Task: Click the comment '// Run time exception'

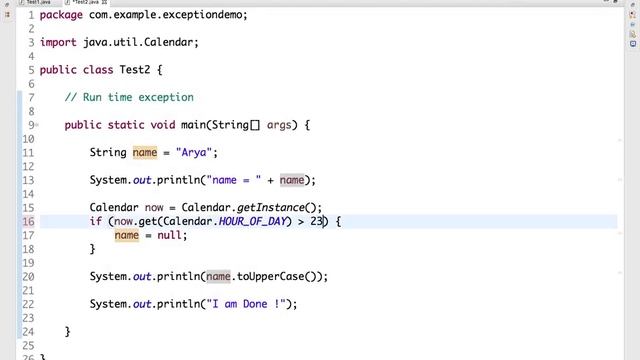Action: (x=129, y=97)
